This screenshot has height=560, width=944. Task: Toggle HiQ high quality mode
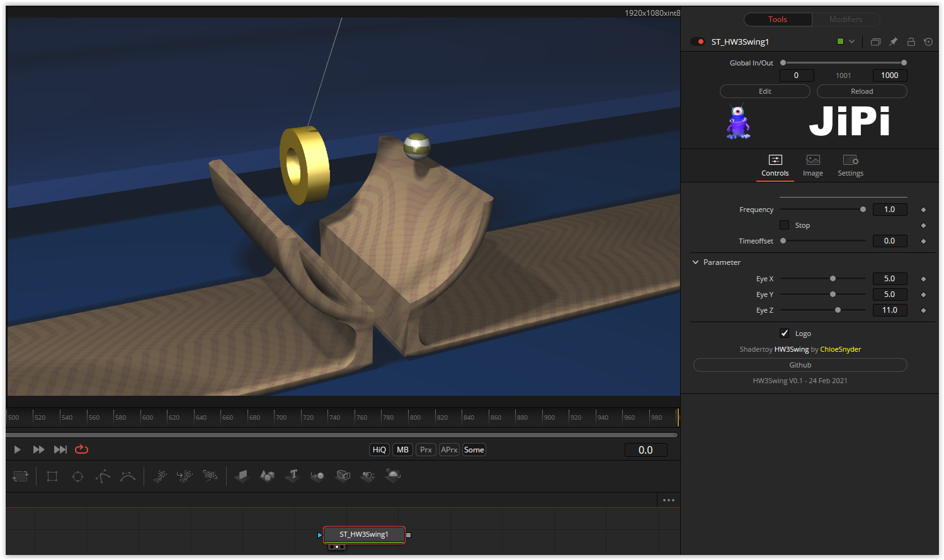[x=379, y=450]
